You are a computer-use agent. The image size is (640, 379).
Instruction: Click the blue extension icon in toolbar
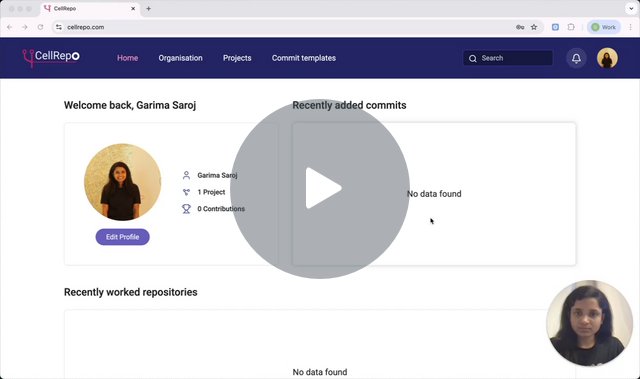556,27
